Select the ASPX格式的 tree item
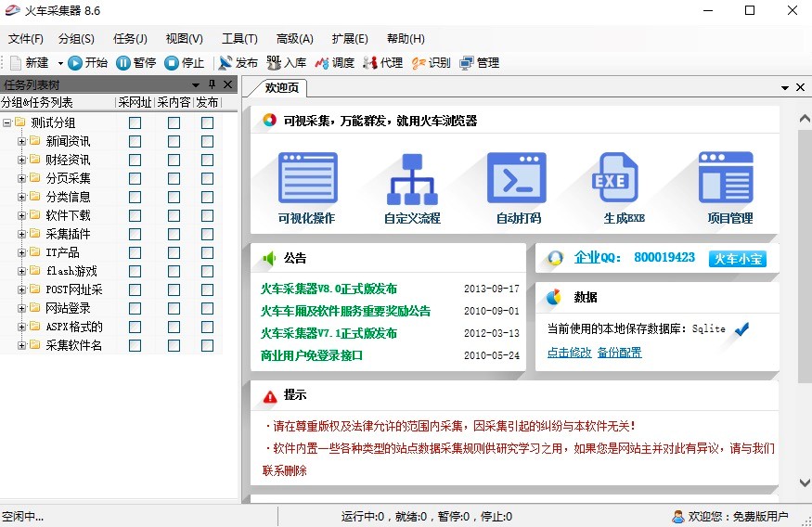812x527 pixels. tap(74, 327)
